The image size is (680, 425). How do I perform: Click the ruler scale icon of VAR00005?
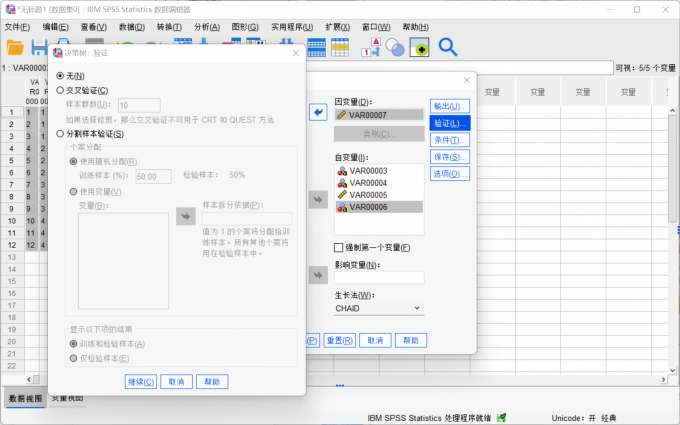coord(342,195)
